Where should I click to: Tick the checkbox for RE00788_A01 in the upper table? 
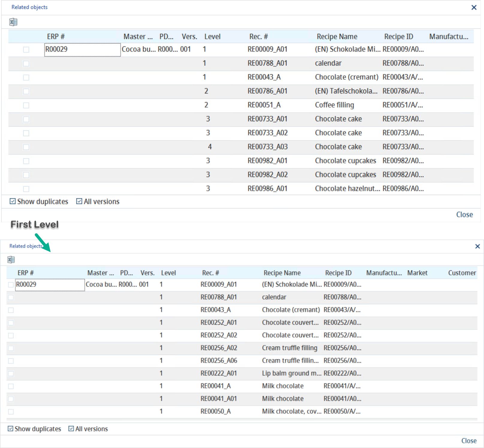26,63
